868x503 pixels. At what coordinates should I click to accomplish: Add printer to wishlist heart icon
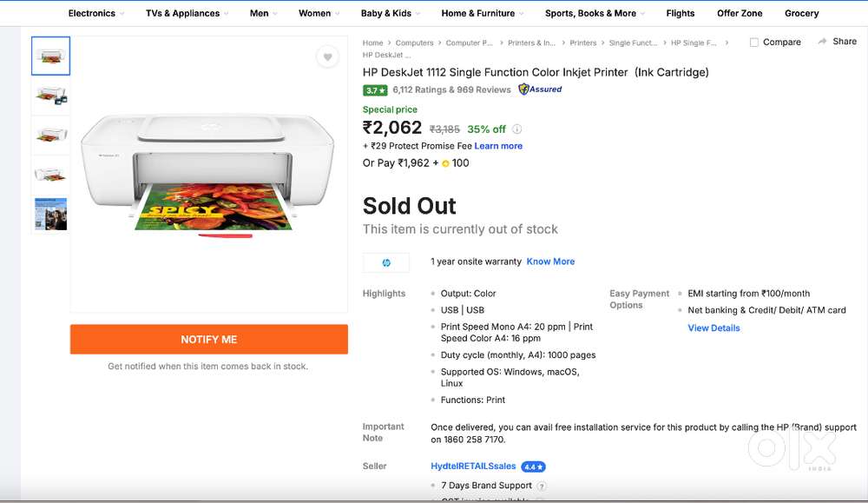pyautogui.click(x=327, y=57)
